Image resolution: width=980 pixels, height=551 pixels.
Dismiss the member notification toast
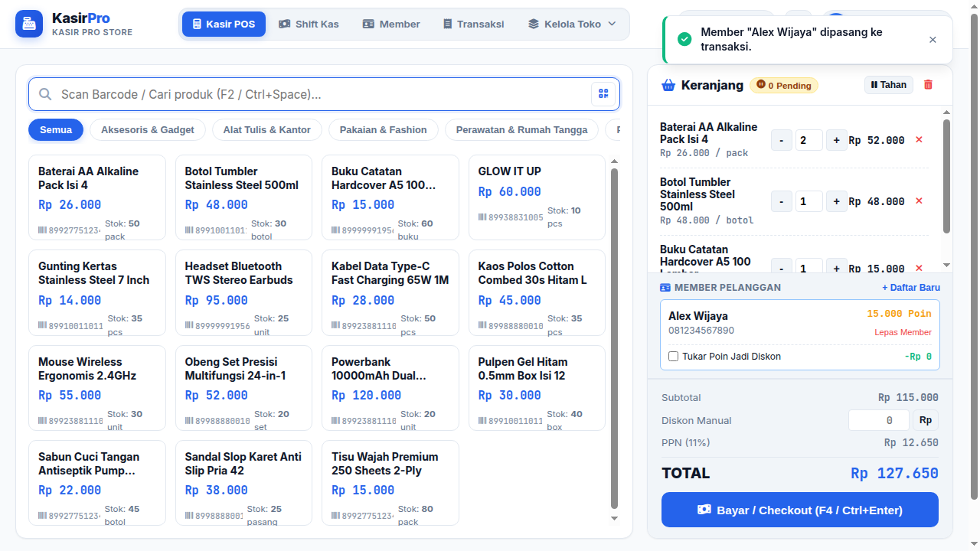click(933, 40)
